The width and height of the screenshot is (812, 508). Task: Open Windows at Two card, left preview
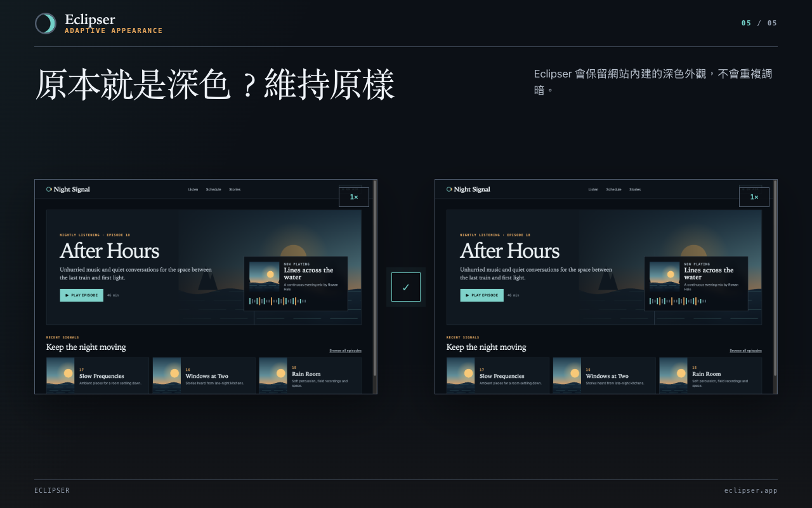click(204, 375)
